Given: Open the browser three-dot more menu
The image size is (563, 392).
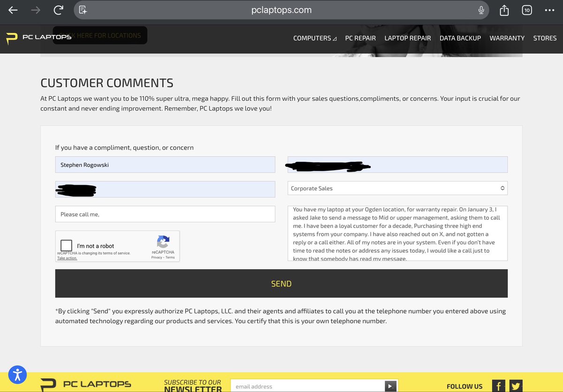Looking at the screenshot, I should click(549, 10).
